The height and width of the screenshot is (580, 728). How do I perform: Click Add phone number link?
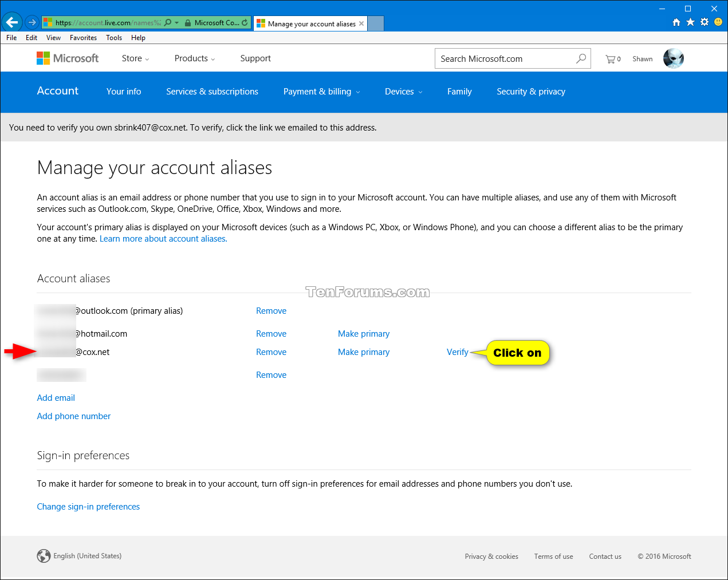coord(74,416)
